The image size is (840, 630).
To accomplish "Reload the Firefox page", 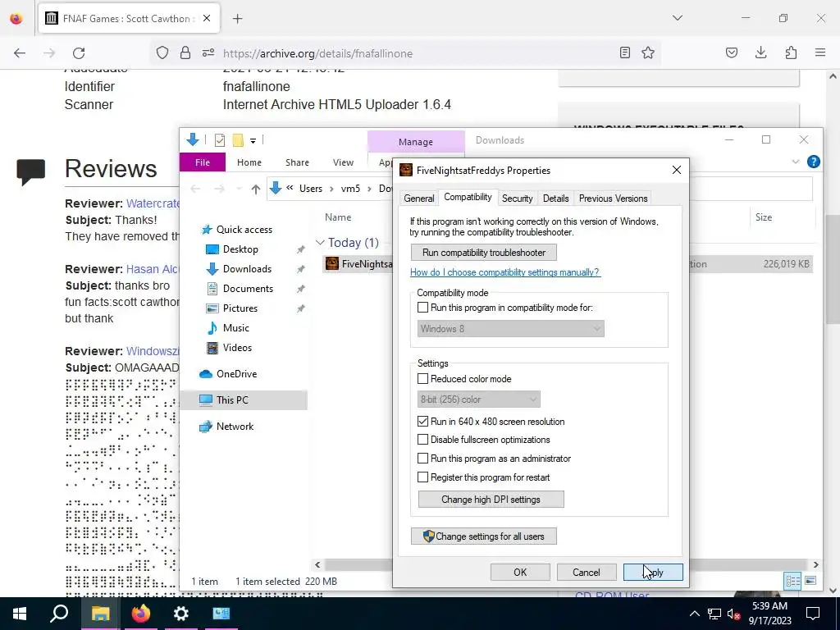I will [x=79, y=53].
